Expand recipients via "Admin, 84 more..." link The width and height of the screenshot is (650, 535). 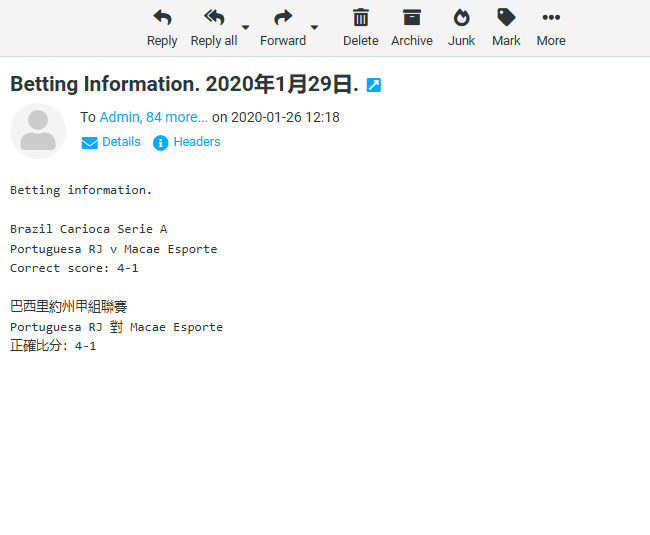(153, 117)
